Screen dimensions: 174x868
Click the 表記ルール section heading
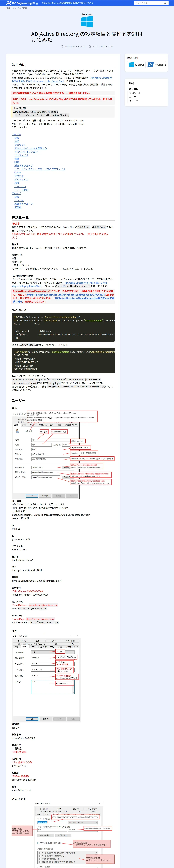(20, 218)
